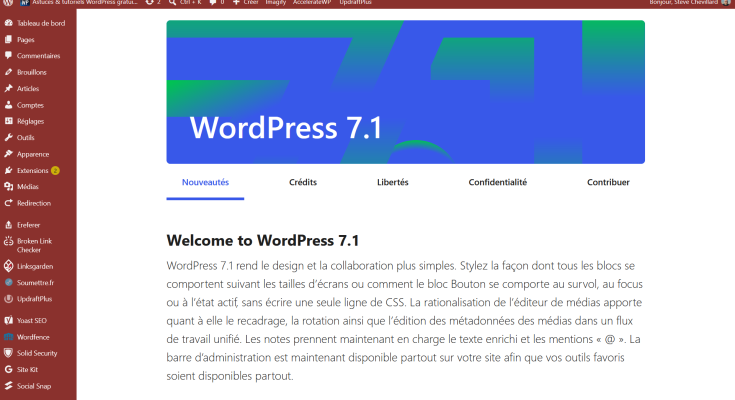Open the Ereferer sidebar icon

(8, 225)
